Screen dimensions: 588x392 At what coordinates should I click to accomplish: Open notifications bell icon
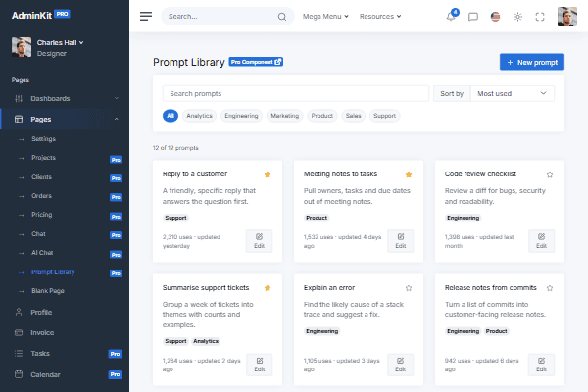pyautogui.click(x=451, y=17)
